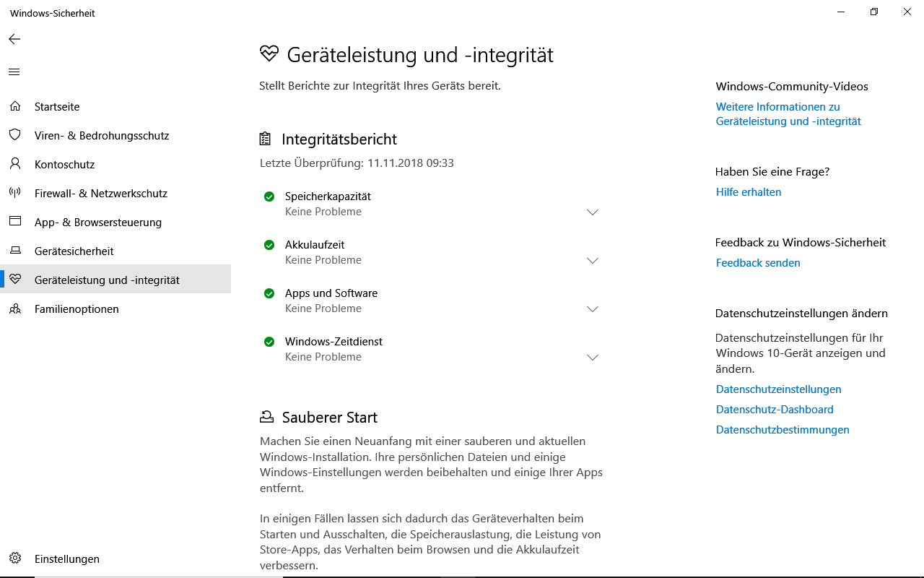Open the Datenschutz-Dashboard link

[x=775, y=410]
